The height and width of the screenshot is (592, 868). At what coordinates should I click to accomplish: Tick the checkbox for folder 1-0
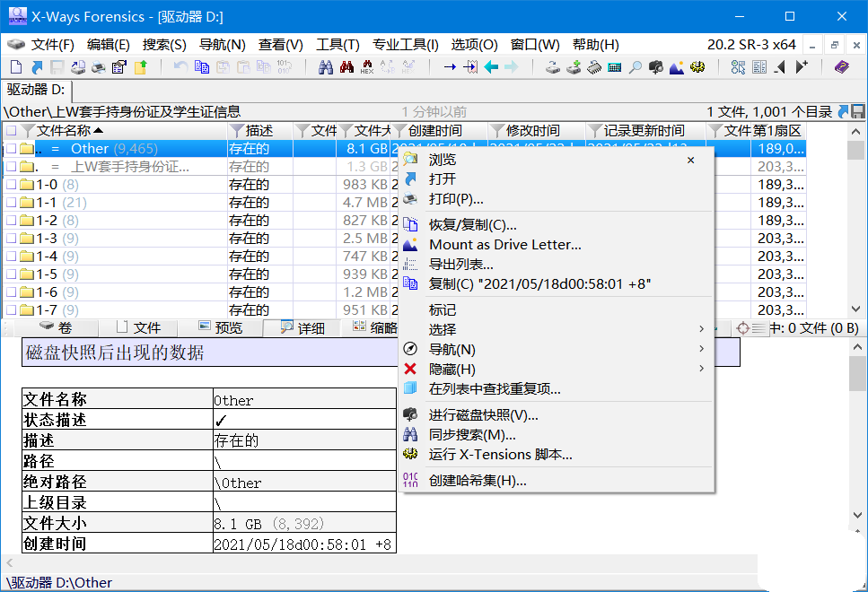[x=11, y=185]
